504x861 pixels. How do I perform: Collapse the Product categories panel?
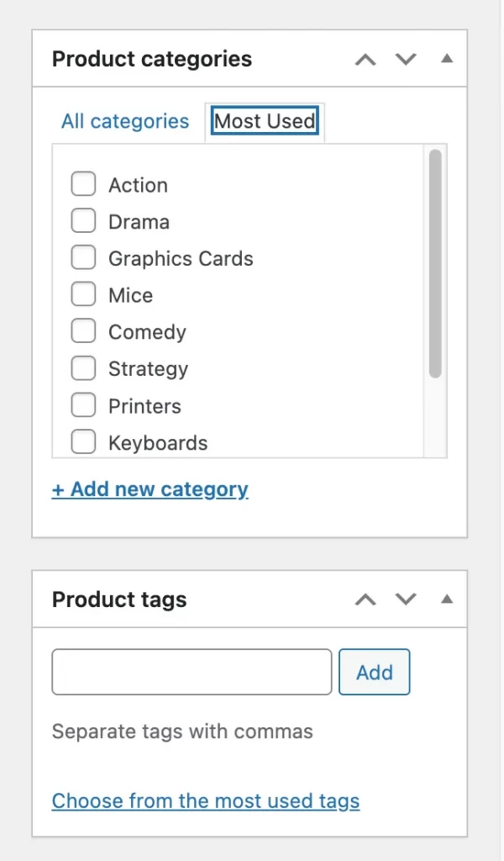pyautogui.click(x=447, y=59)
